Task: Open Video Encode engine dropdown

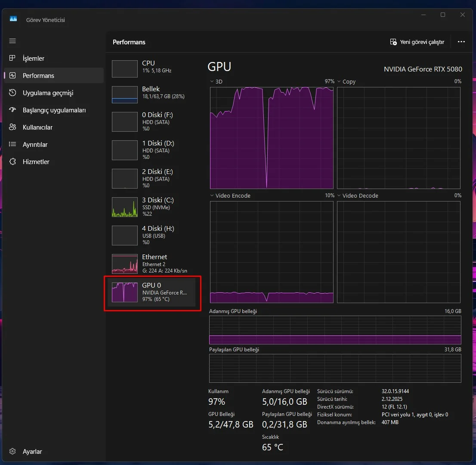Action: click(x=212, y=195)
